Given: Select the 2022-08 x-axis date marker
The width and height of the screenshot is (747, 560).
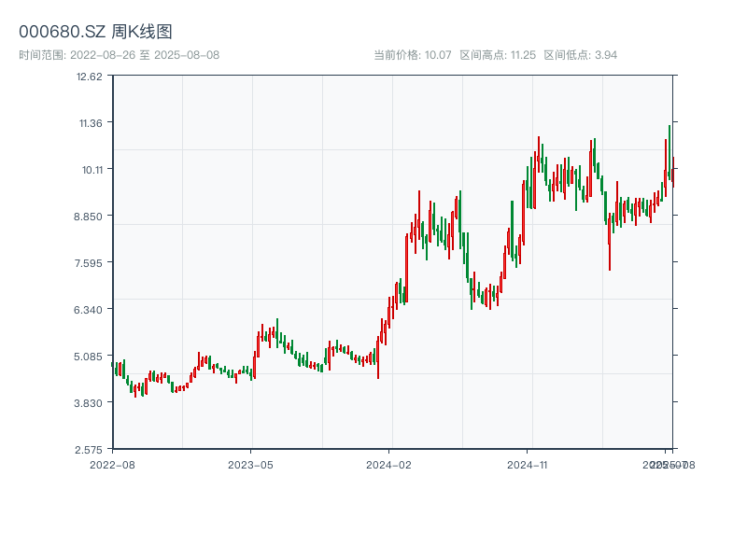Looking at the screenshot, I should pyautogui.click(x=112, y=464).
